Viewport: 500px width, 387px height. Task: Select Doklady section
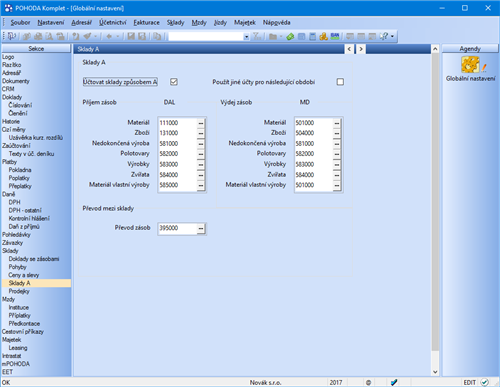tap(12, 97)
